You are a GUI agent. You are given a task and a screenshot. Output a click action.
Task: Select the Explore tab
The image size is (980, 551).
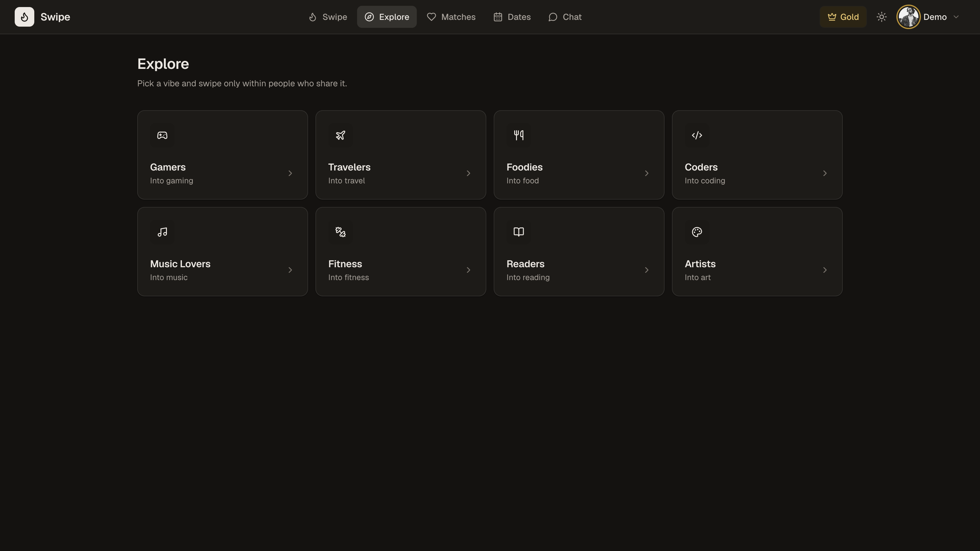[x=386, y=17]
